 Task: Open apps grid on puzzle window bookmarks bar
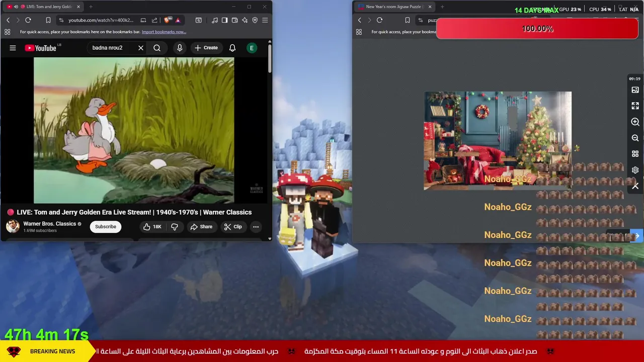coord(359,32)
